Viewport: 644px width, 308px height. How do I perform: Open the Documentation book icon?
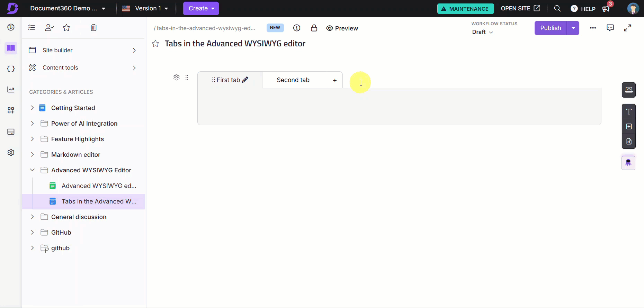pos(11,48)
